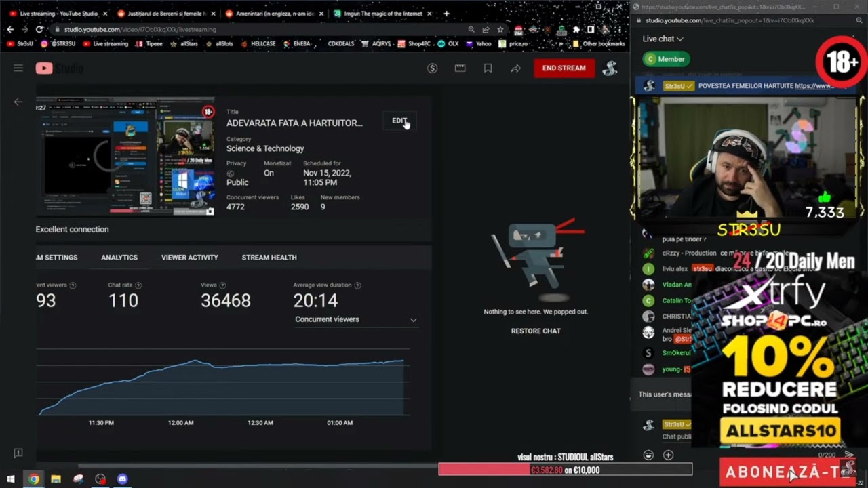Click the share page icon in address bar
Screen dimensions: 868x488
[x=486, y=30]
